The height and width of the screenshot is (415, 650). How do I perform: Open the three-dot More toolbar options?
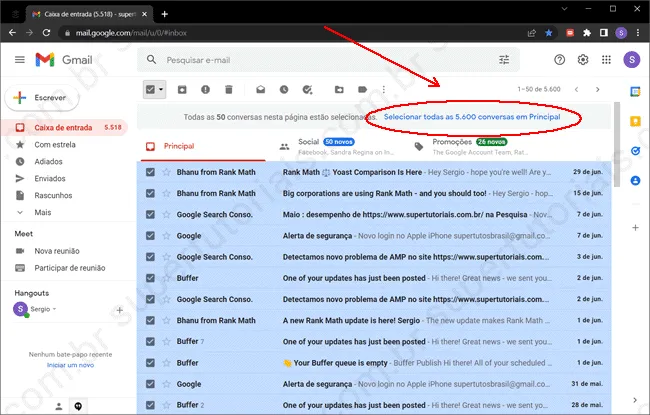(384, 89)
